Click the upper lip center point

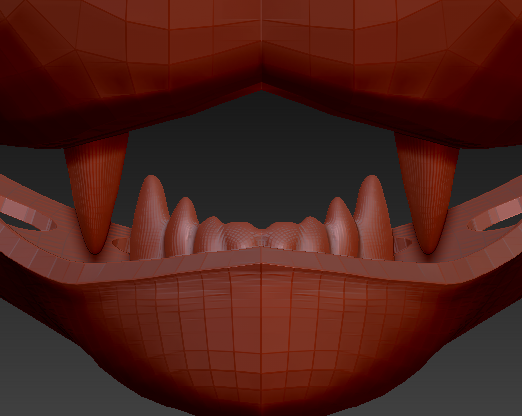[261, 85]
